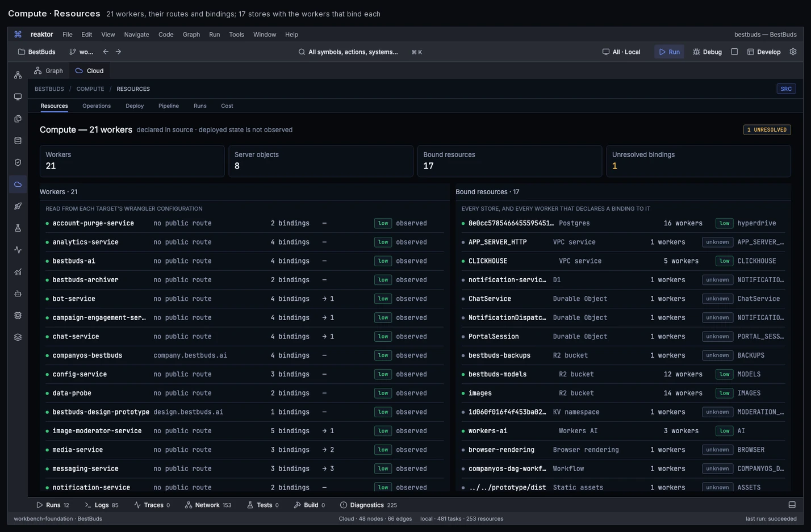Open the Graph menu
The image size is (811, 532).
coord(191,35)
